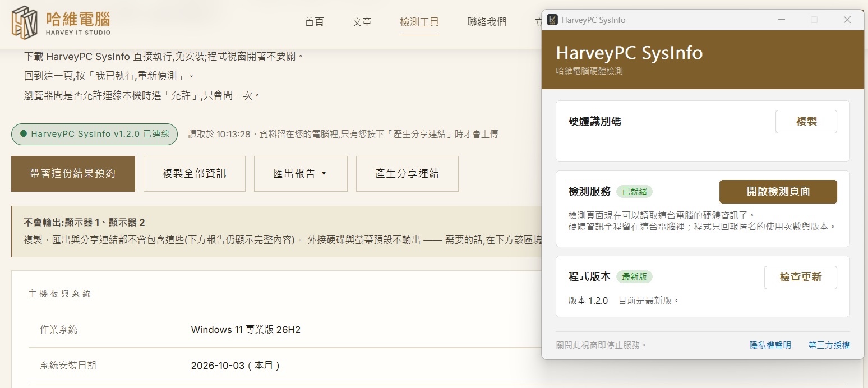
Task: Go to 聯絡我們 in the navigation
Action: click(x=487, y=22)
